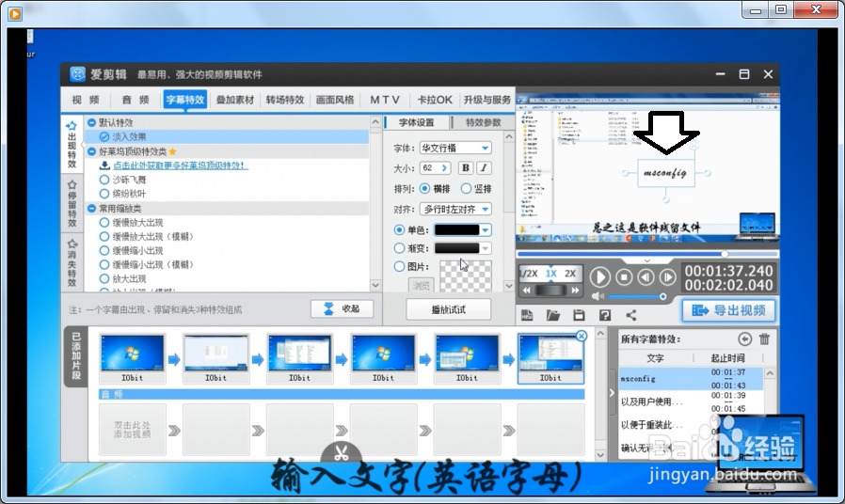Switch to the 音频 tab

coord(136,100)
